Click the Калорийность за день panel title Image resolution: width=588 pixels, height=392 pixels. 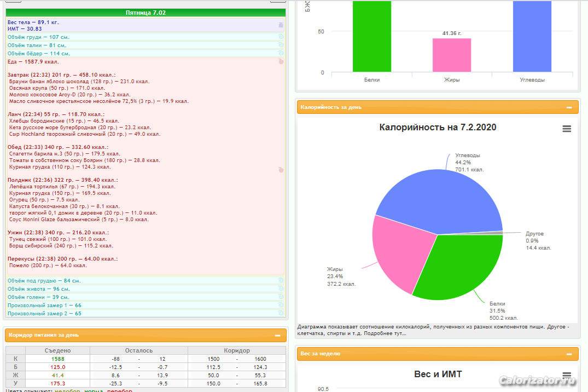click(331, 107)
